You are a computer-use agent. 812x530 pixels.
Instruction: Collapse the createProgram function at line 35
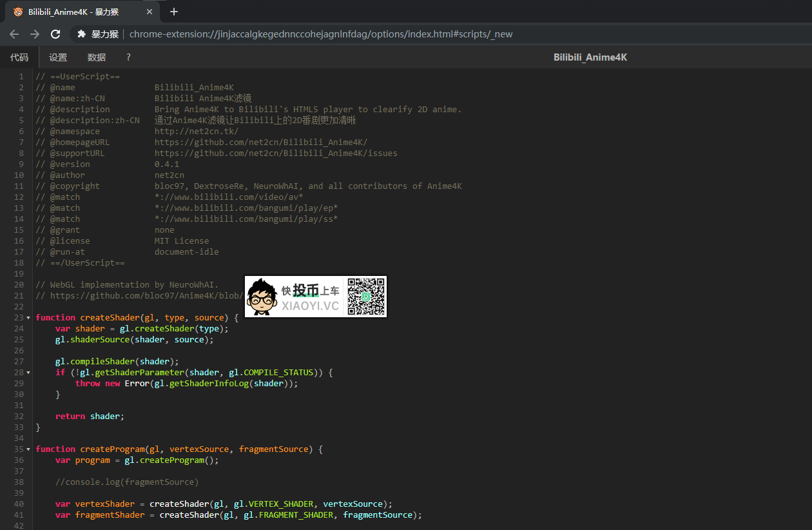[28, 449]
